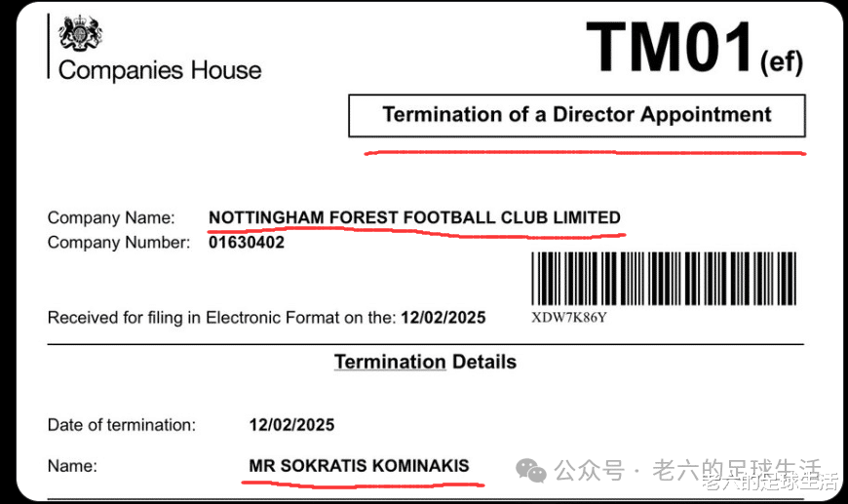Viewport: 848px width, 504px height.
Task: Click the received filing date 12/02/2025
Action: coord(443,318)
